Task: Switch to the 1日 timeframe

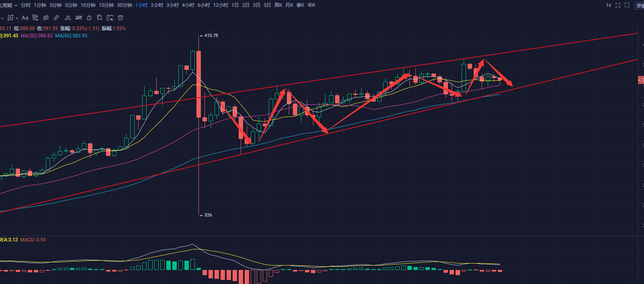Action: [235, 5]
